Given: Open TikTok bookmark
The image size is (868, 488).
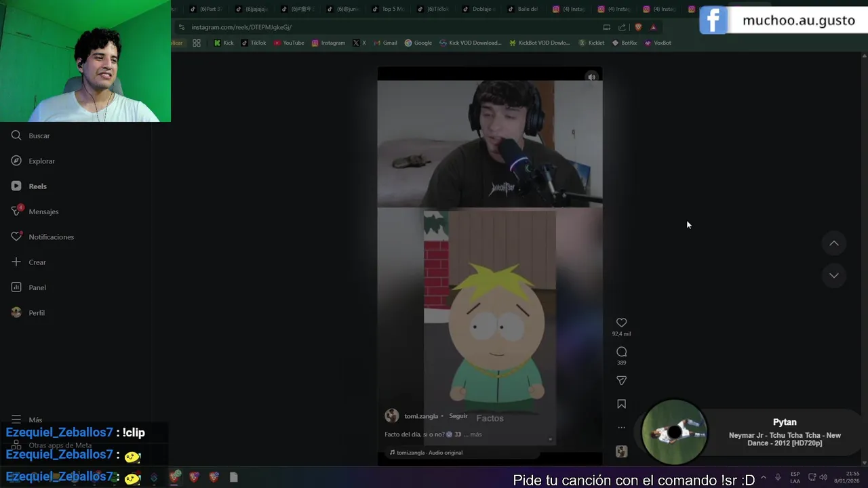Looking at the screenshot, I should click(254, 43).
